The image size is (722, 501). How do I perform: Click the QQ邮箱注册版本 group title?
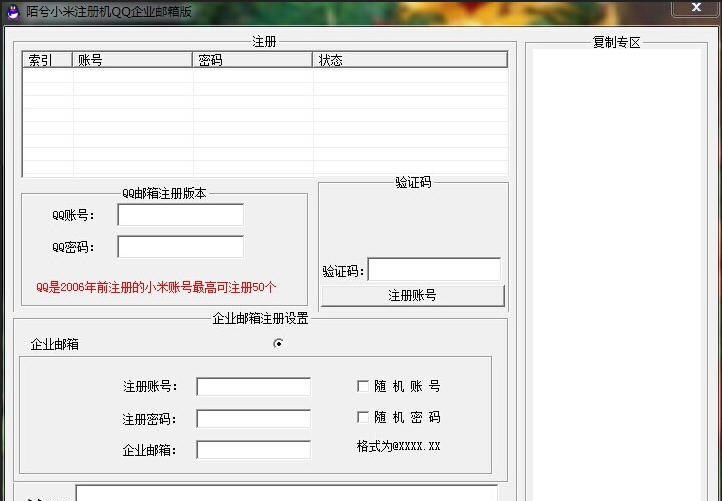(x=164, y=193)
